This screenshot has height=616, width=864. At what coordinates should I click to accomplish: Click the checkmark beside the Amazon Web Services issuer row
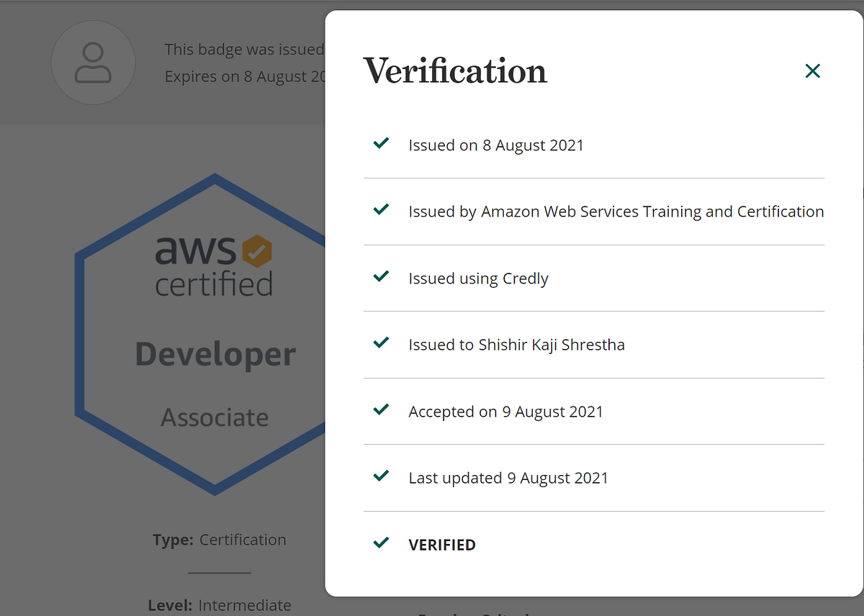(382, 211)
